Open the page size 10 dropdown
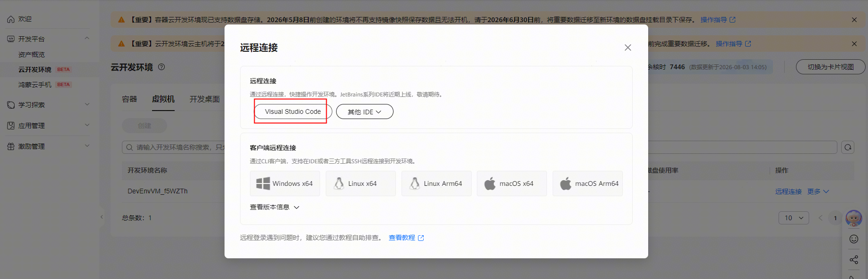The image size is (868, 279). 794,218
